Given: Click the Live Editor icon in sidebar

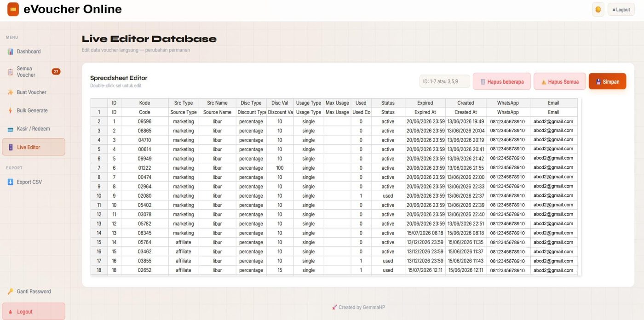Looking at the screenshot, I should [x=11, y=147].
